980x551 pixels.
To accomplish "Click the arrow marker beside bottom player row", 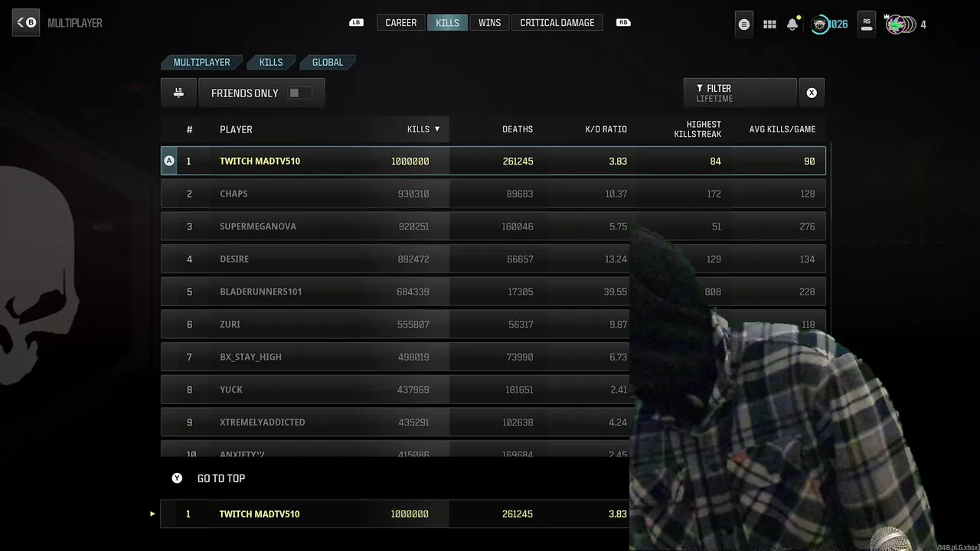I will (152, 514).
